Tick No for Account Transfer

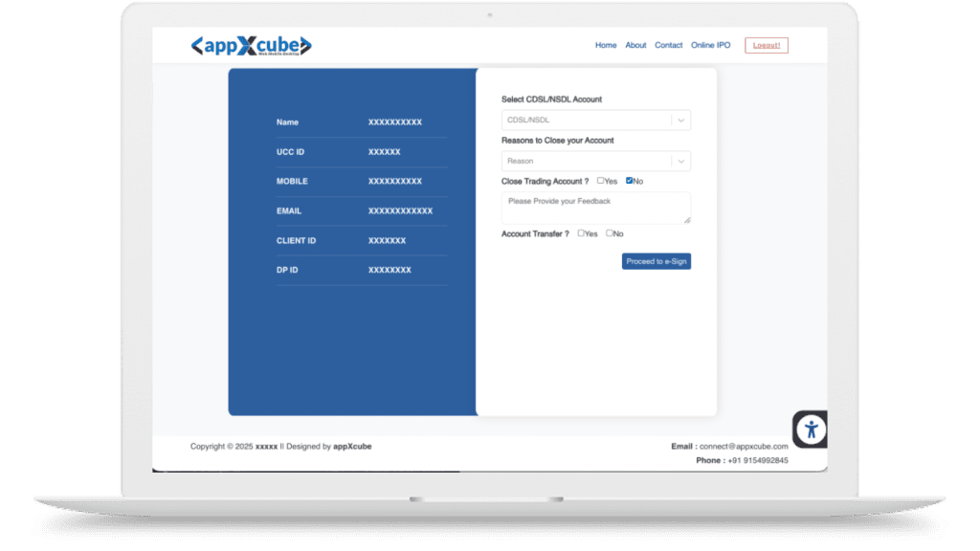(x=610, y=233)
